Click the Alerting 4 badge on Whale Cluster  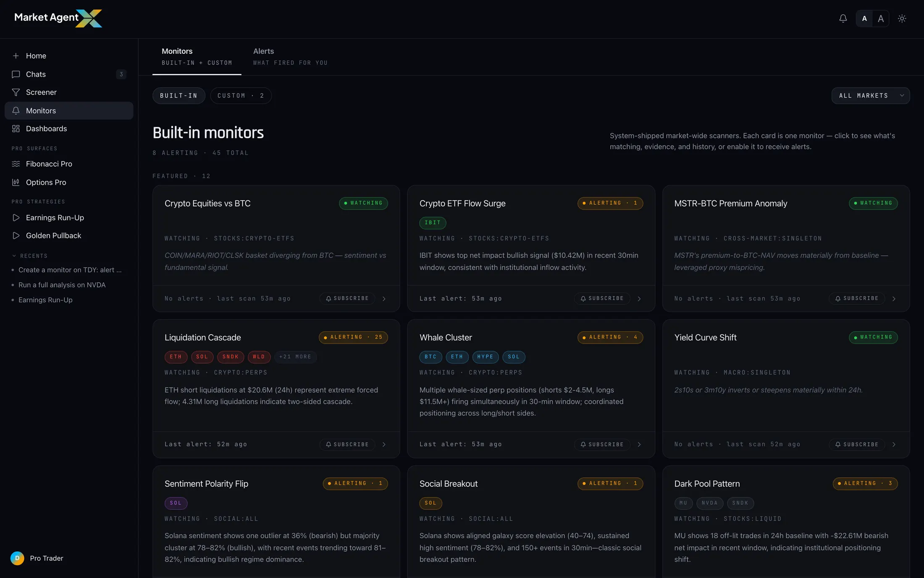(x=610, y=337)
